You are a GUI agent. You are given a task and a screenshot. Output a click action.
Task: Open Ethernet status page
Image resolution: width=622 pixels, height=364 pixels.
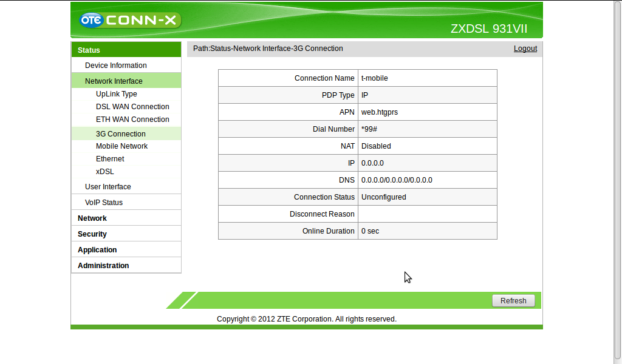(110, 159)
